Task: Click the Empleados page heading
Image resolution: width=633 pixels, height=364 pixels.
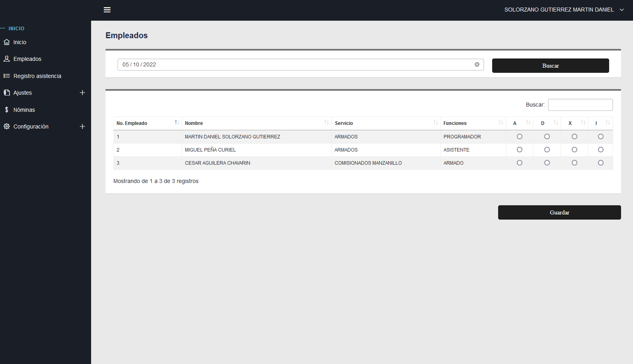Action: (x=127, y=35)
